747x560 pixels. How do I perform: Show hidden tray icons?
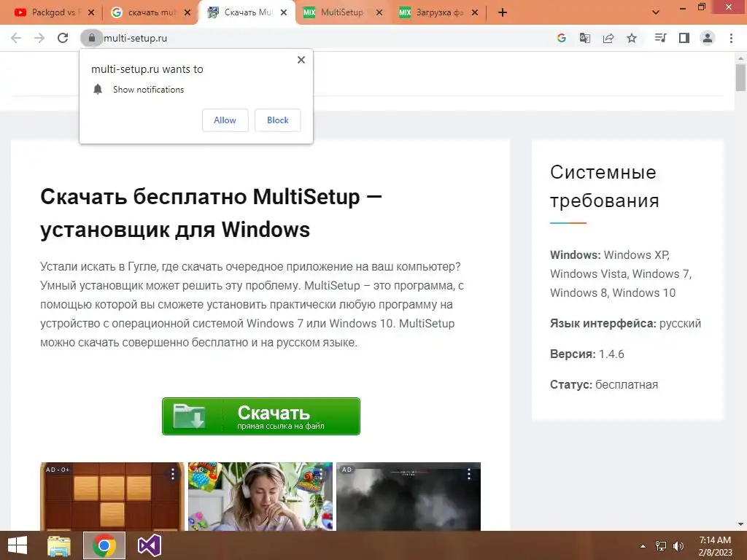[x=643, y=546]
